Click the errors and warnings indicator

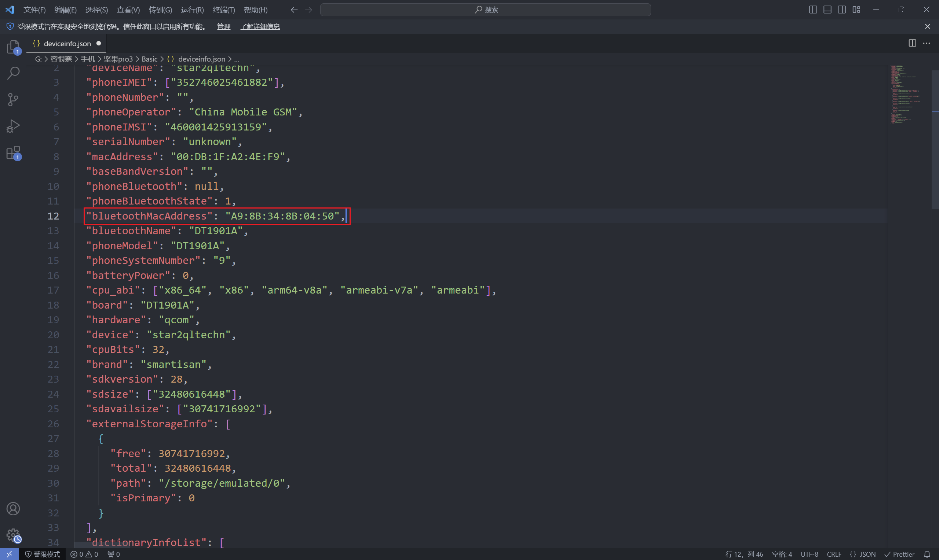[84, 554]
